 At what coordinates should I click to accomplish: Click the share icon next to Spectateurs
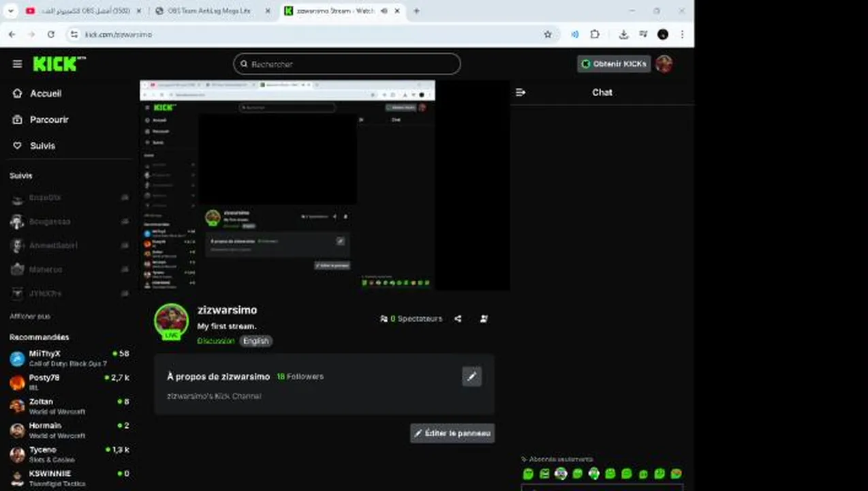458,318
